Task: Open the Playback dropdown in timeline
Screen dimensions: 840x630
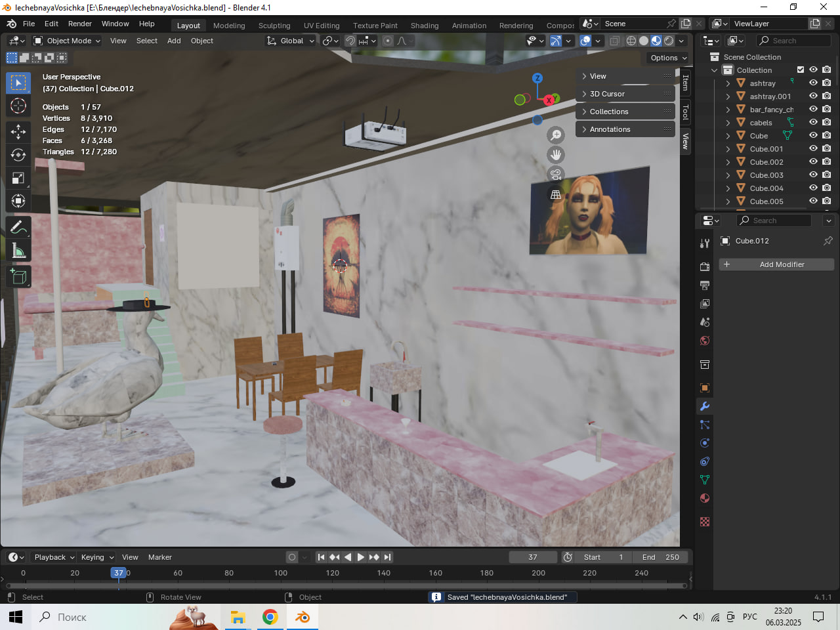Action: pyautogui.click(x=54, y=557)
